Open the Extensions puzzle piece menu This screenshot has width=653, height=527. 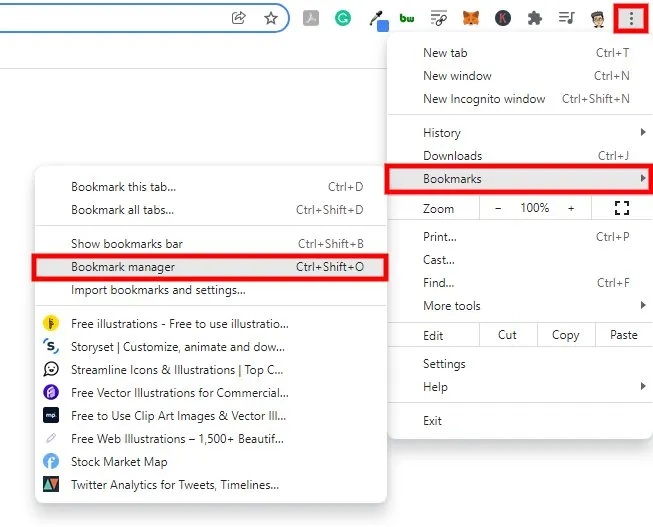pos(535,18)
